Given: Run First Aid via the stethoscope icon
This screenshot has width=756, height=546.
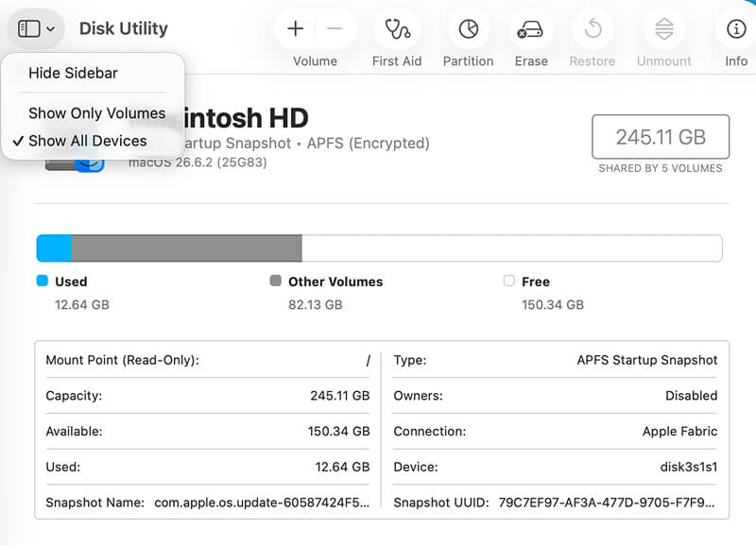Looking at the screenshot, I should (397, 29).
